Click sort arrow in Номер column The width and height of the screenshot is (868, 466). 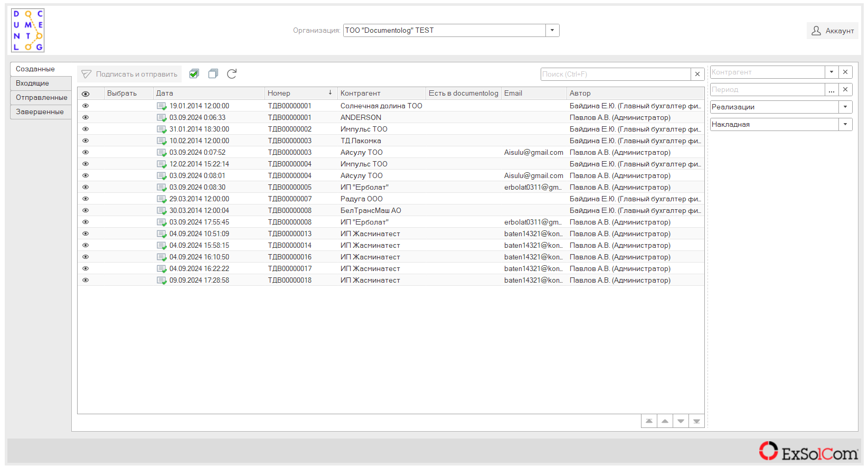[x=330, y=92]
